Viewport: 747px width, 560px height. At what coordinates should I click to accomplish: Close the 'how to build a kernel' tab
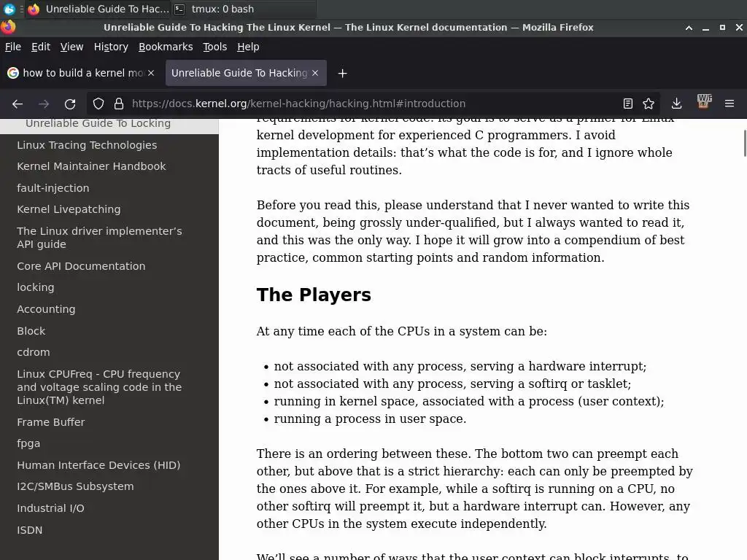pyautogui.click(x=151, y=73)
